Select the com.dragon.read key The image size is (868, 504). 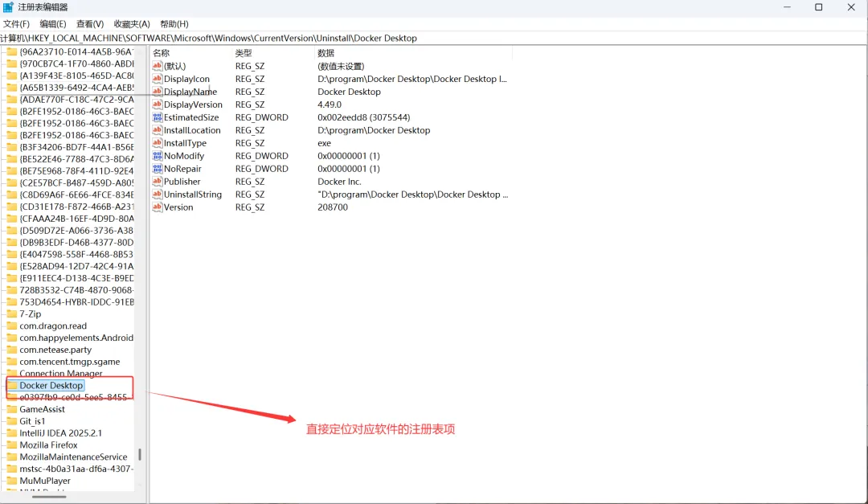(53, 326)
